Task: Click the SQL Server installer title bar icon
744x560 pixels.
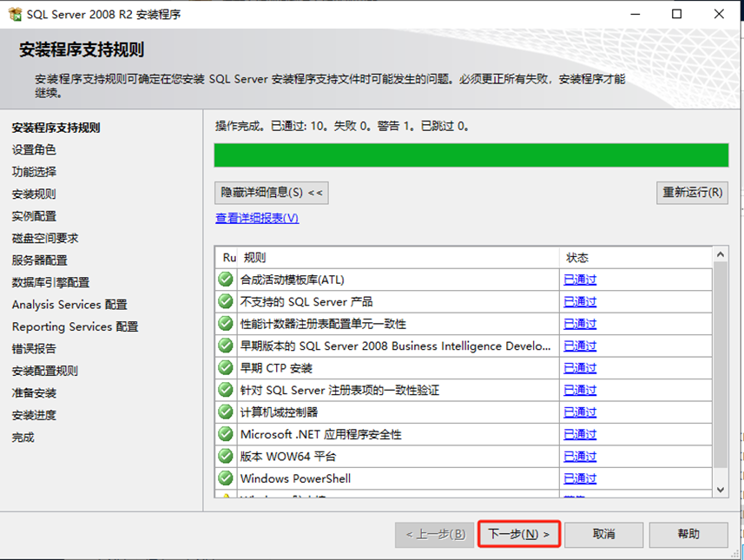Action: [15, 14]
